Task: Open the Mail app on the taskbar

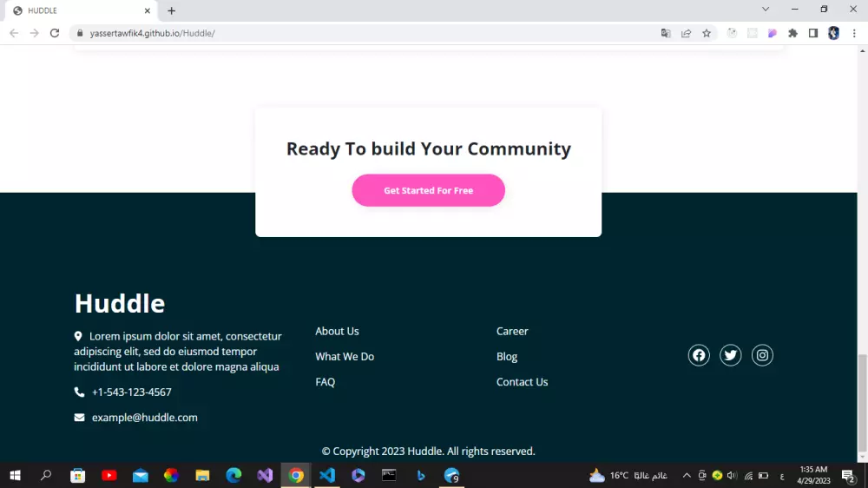Action: tap(140, 475)
